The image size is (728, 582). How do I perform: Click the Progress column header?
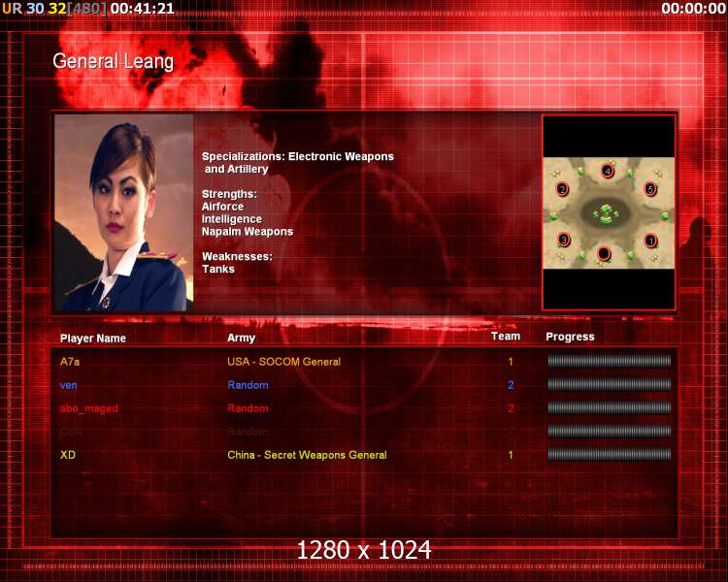coord(570,337)
